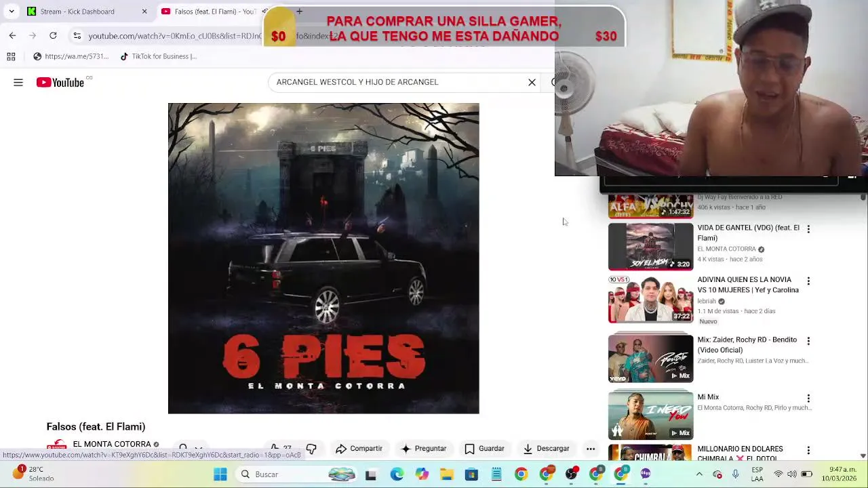Click title VIDA DE GANTEL (VDG) (feat. El Flami)
This screenshot has width=868, height=488.
coord(748,232)
